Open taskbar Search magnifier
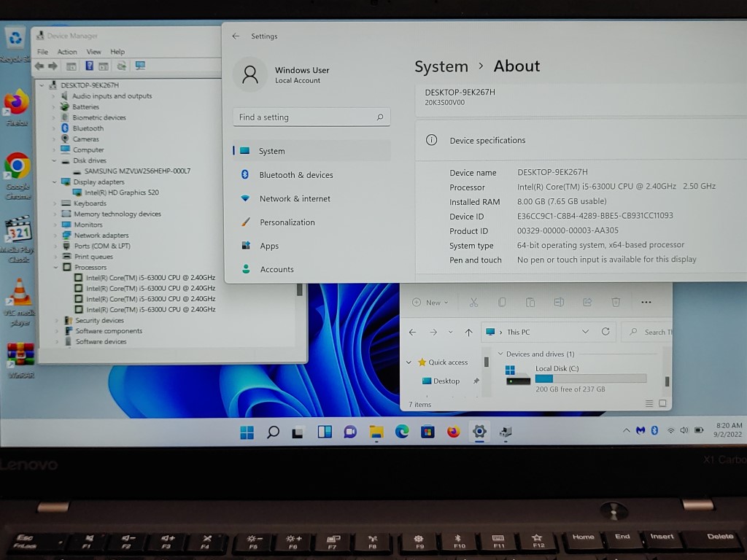Viewport: 747px width, 560px height. pos(273,432)
